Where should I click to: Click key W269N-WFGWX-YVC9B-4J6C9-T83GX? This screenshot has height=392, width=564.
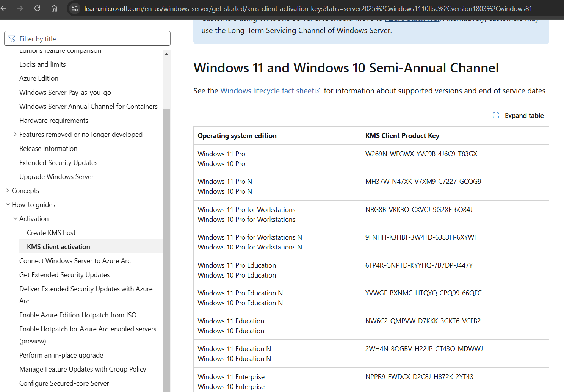[x=421, y=154]
